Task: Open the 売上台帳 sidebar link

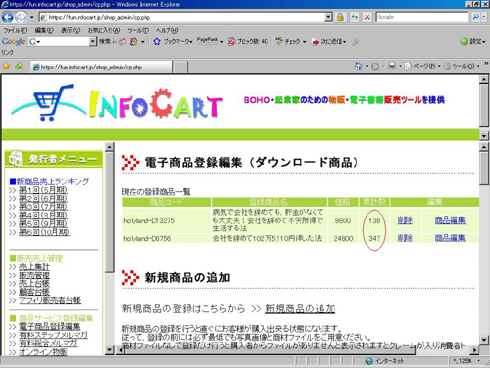Action: pos(34,284)
